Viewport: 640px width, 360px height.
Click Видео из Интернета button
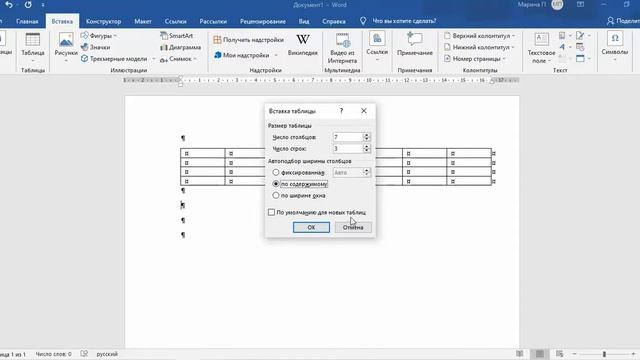tap(342, 48)
